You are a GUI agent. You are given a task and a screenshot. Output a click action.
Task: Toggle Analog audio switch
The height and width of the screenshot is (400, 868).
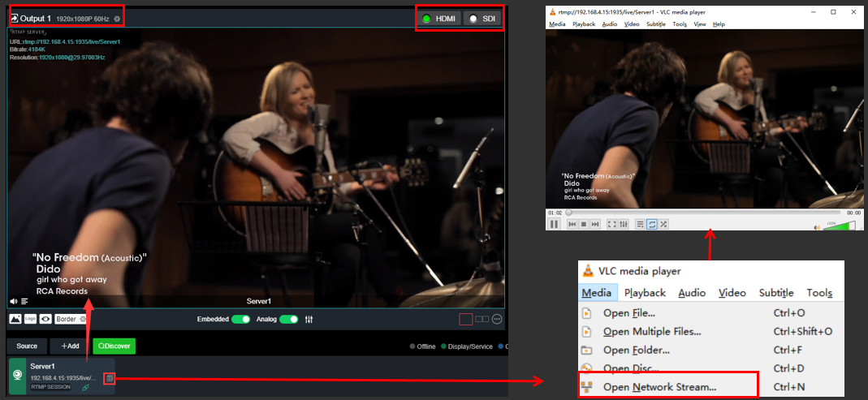[288, 319]
